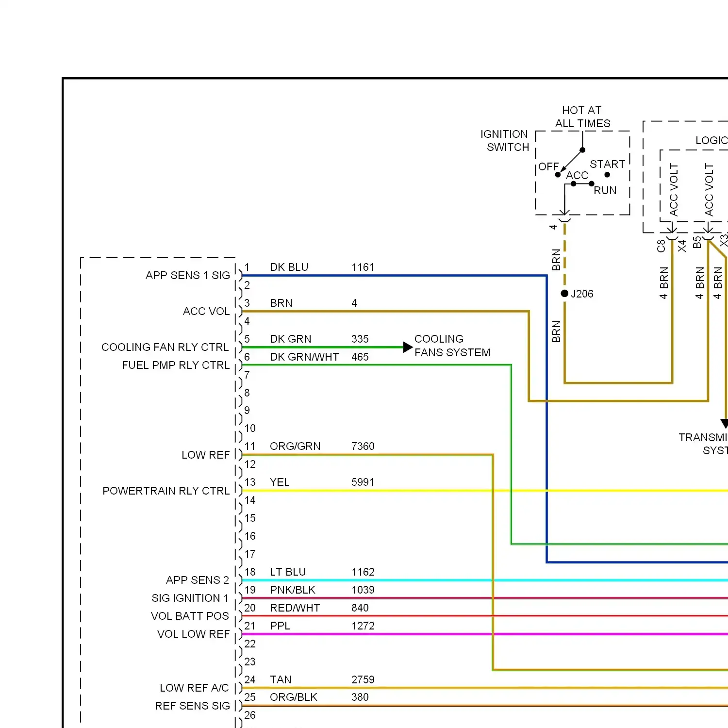This screenshot has height=728, width=728.
Task: Click the REF SENS SIG label
Action: click(192, 706)
